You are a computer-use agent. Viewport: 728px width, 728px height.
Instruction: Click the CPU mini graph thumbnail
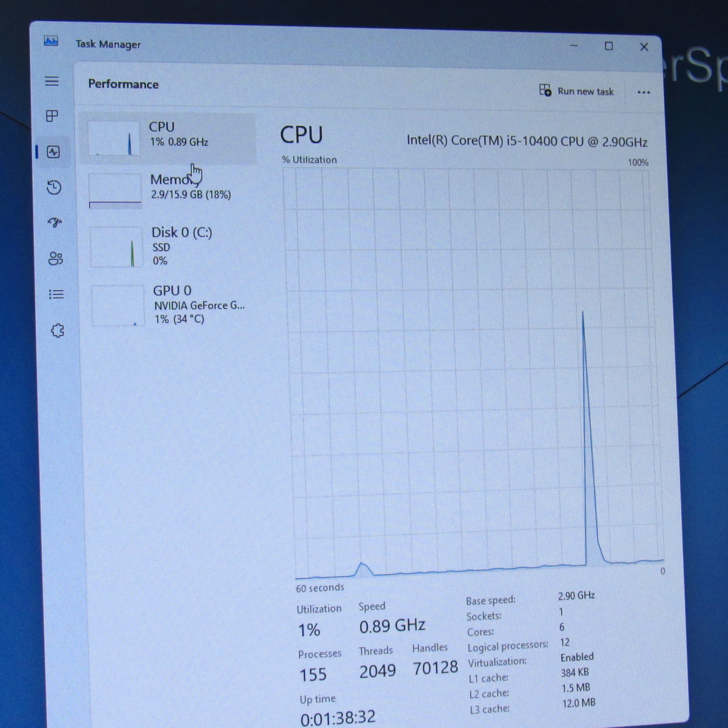point(114,138)
